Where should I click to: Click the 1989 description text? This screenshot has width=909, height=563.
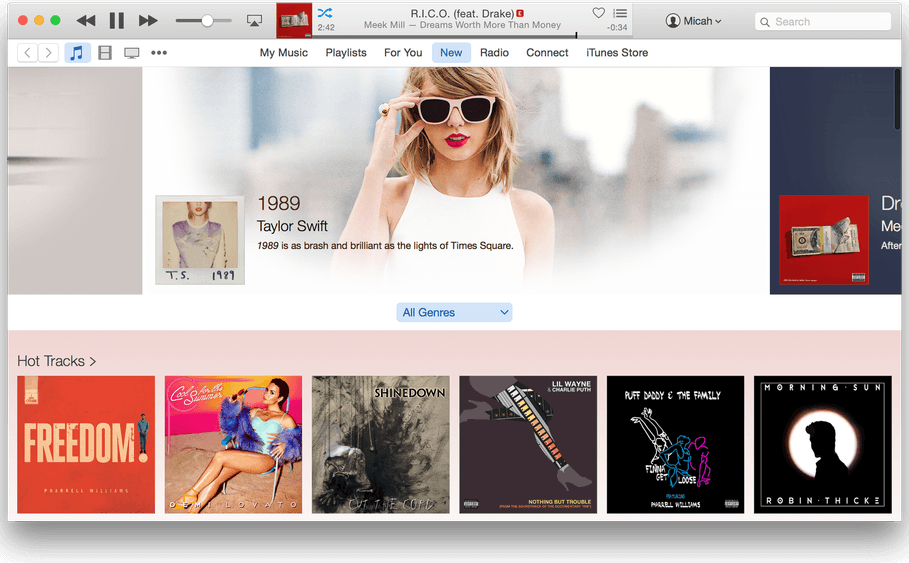[385, 246]
